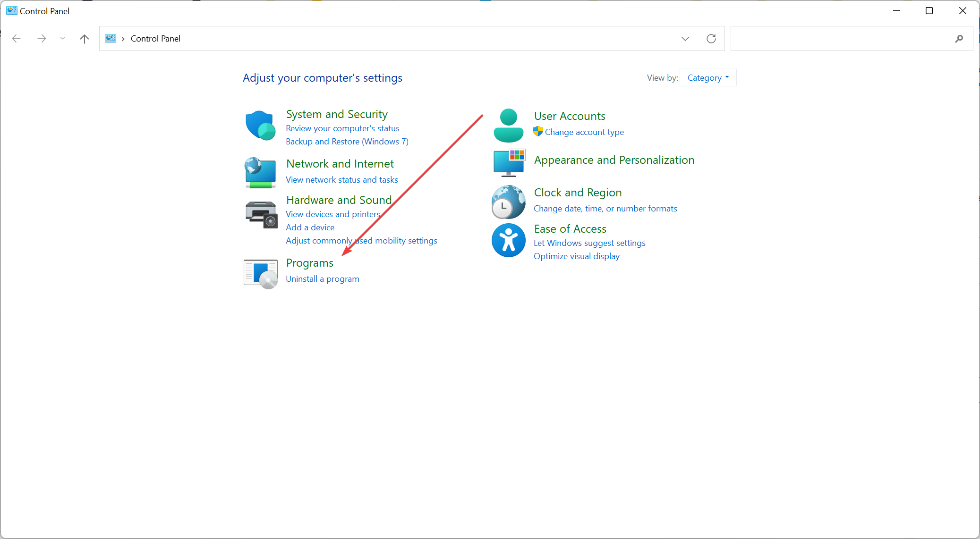The height and width of the screenshot is (539, 980).
Task: Click the Clock and Region globe icon
Action: pyautogui.click(x=509, y=202)
